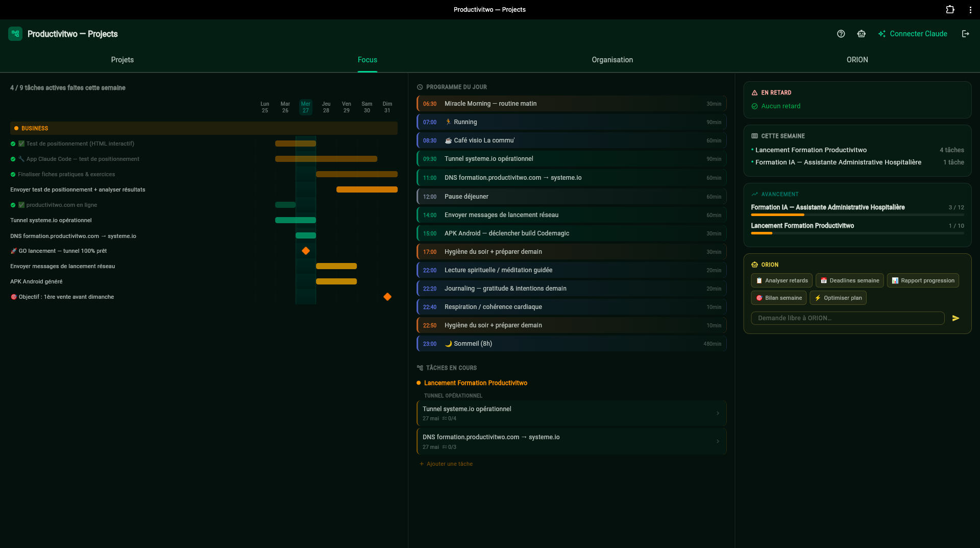Click Optimiser plan quick action

[838, 298]
